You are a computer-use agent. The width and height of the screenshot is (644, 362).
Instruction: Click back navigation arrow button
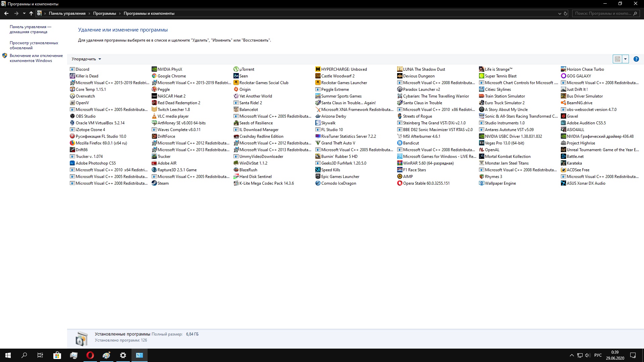pos(6,13)
